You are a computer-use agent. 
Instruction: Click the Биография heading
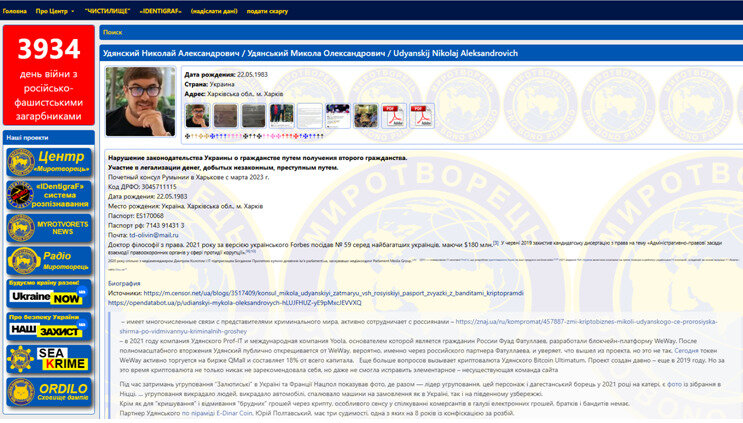click(124, 283)
